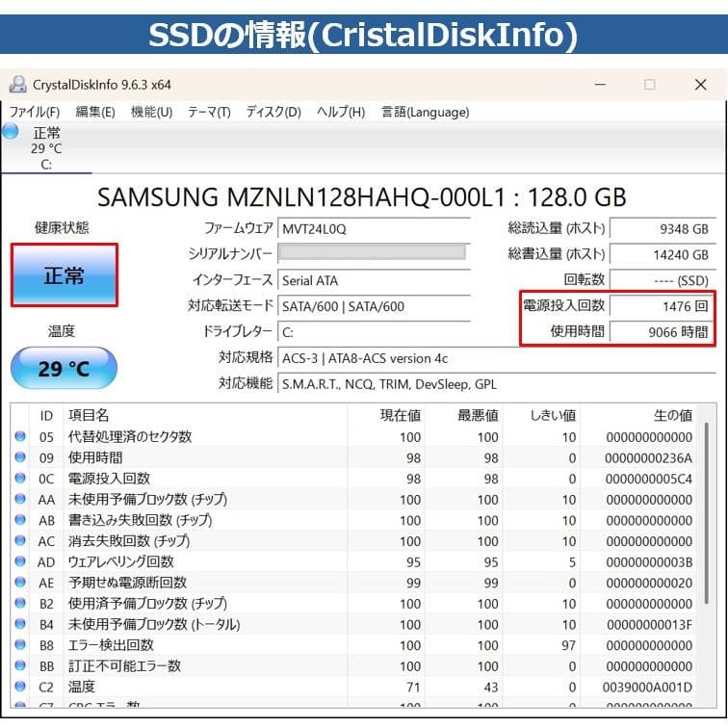Click the status dot for attribute 0C
728x728 pixels.
[20, 479]
